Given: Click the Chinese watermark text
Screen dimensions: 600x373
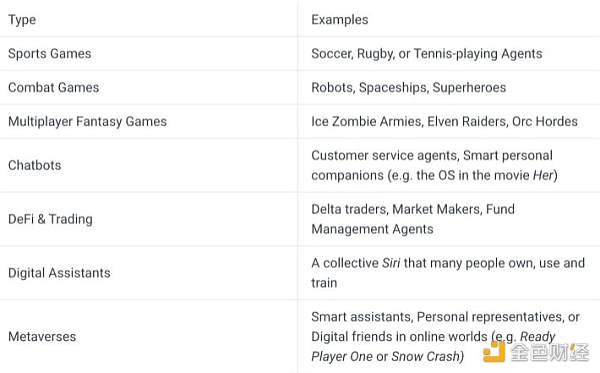Looking at the screenshot, I should coord(550,352).
